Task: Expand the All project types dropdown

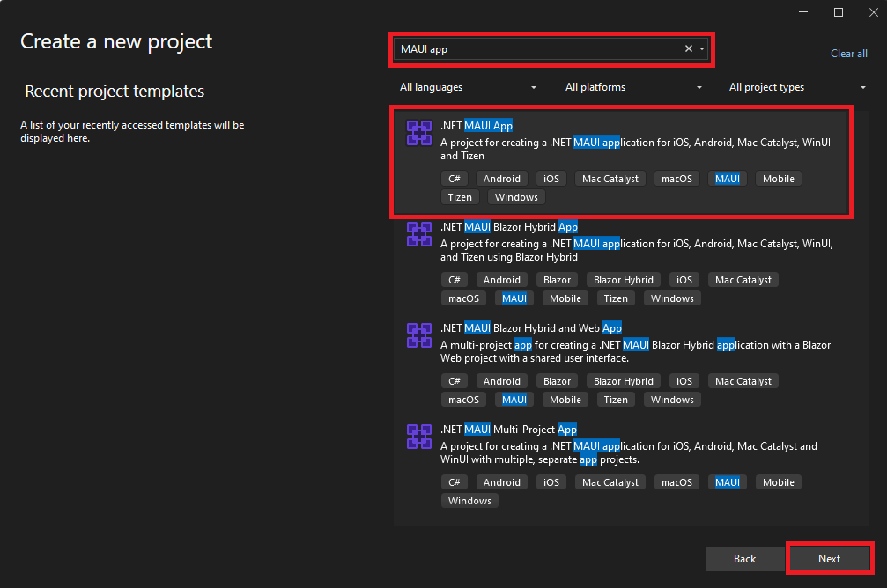Action: (x=797, y=87)
